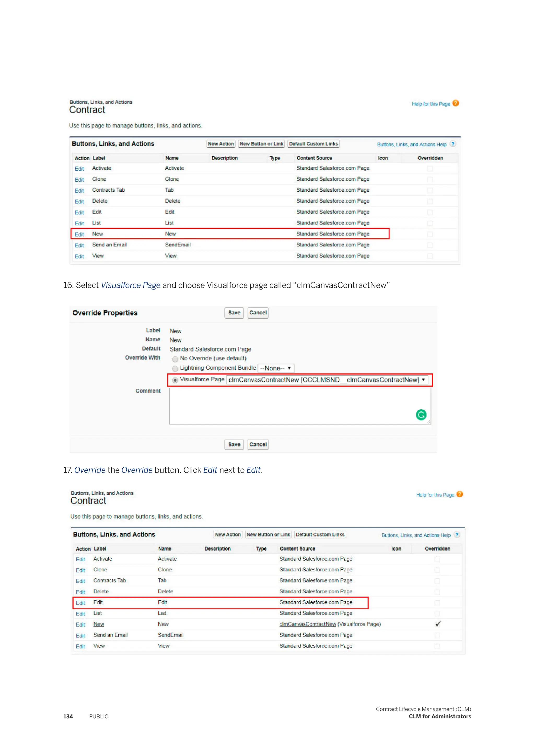This screenshot has height=756, width=535.
Task: Click New Action in the bottom table
Action: point(228,534)
